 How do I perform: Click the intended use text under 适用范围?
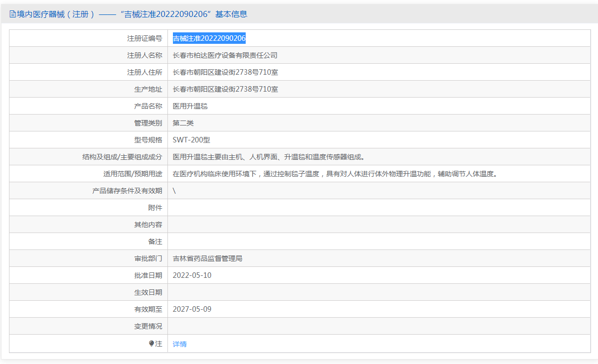tap(335, 174)
